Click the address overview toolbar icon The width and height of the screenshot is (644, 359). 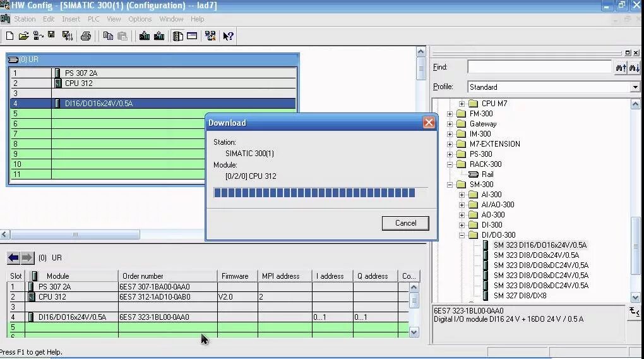[192, 36]
